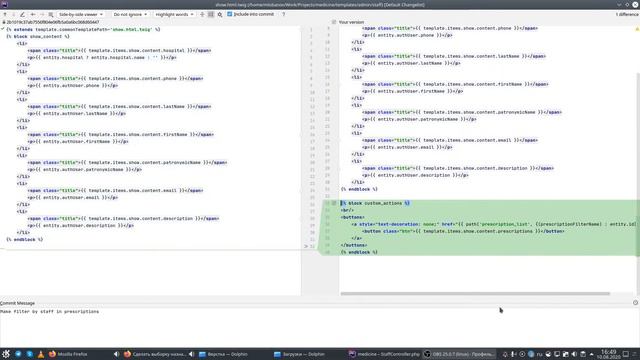Open commit message history icon
The image size is (640, 360).
pyautogui.click(x=636, y=303)
